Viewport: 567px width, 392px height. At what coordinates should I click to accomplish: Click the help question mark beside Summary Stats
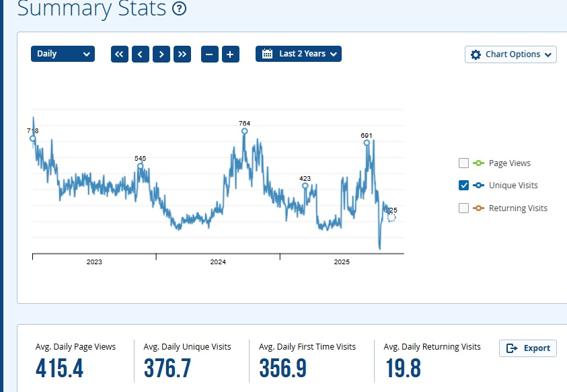pyautogui.click(x=180, y=9)
